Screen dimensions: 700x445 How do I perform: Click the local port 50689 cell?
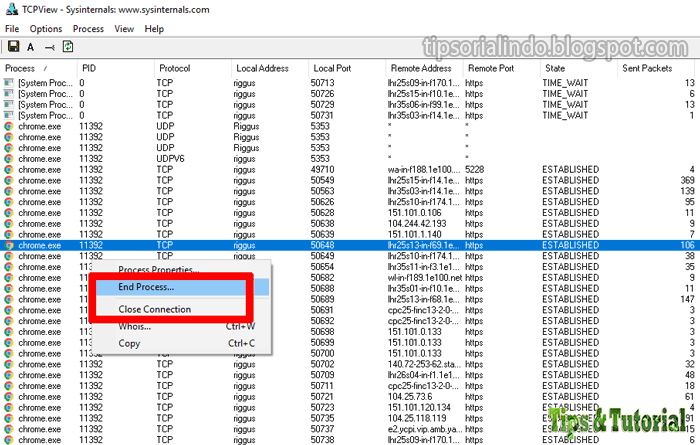coord(322,299)
